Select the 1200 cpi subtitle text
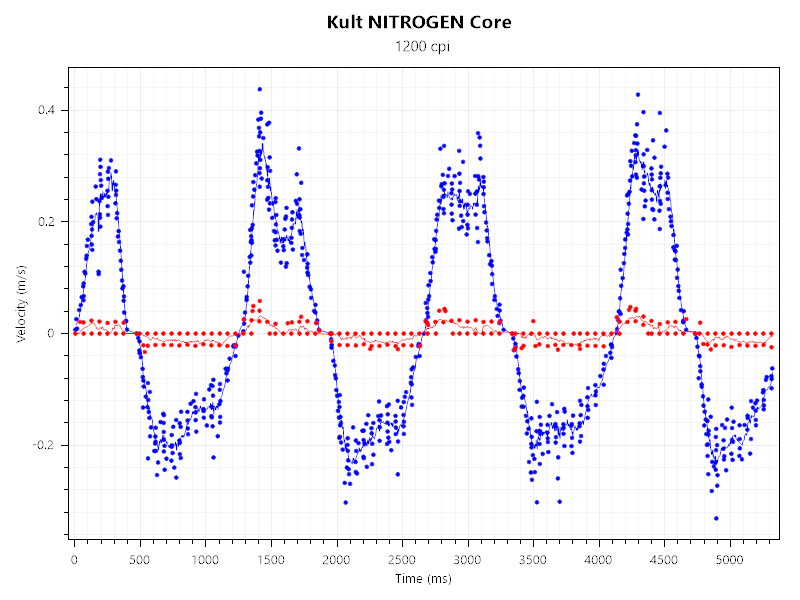This screenshot has width=800, height=600. click(x=419, y=47)
